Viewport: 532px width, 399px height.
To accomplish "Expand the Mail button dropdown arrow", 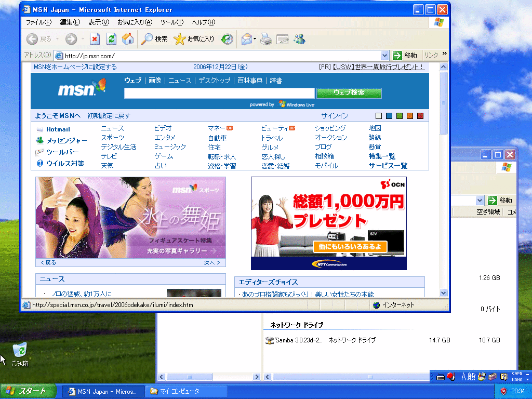I will point(255,39).
